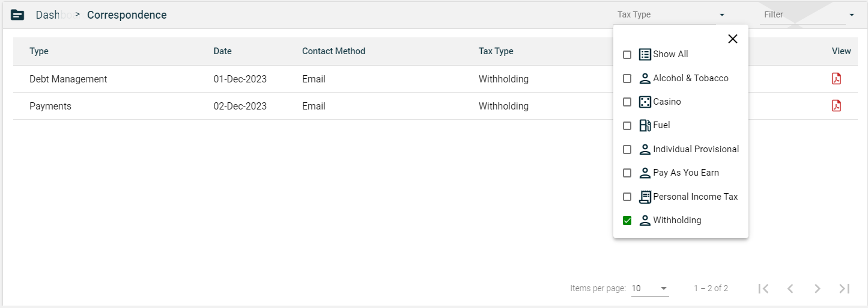This screenshot has height=308, width=868.
Task: Click the Correspondence folder icon in header
Action: pyautogui.click(x=17, y=15)
